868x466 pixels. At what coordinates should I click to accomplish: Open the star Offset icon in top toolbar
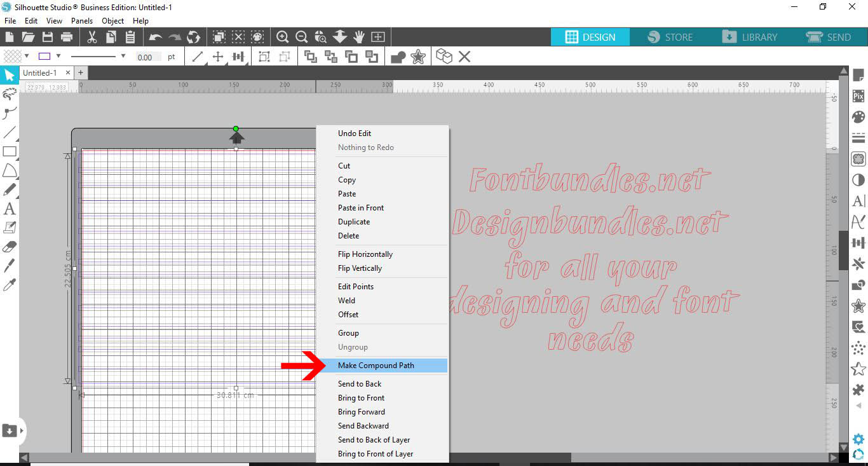[418, 57]
